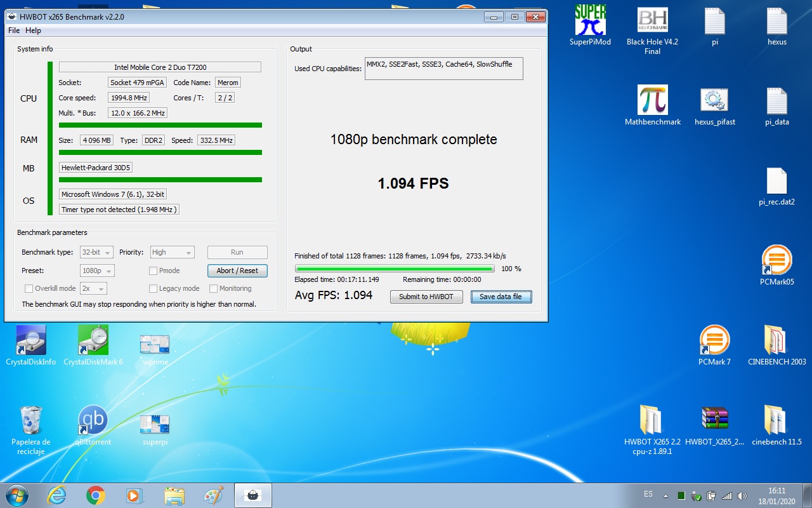The width and height of the screenshot is (812, 508).
Task: Open the Overkill 2x multiplier dropdown
Action: [x=93, y=288]
